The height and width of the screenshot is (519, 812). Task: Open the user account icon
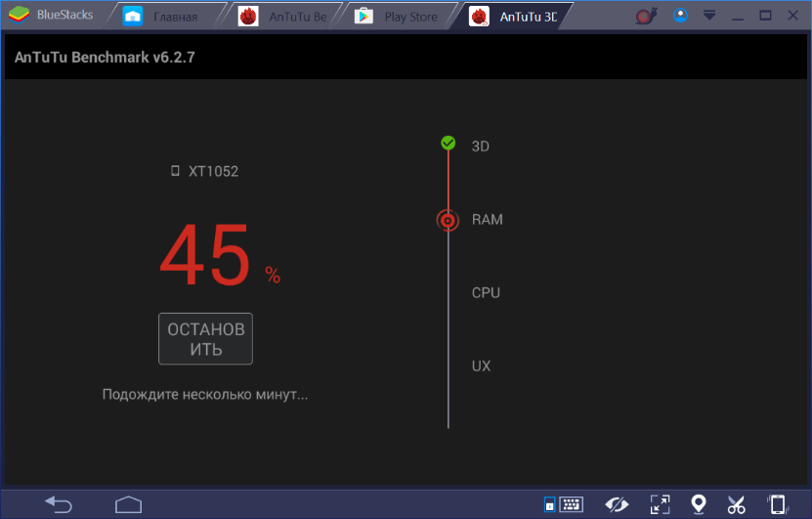[x=680, y=16]
